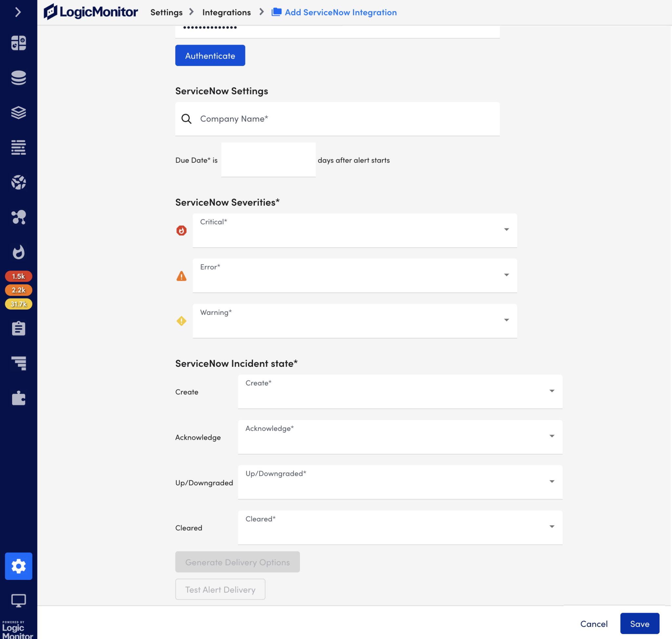Image resolution: width=672 pixels, height=639 pixels.
Task: Open the Warning severity dropdown
Action: click(506, 320)
